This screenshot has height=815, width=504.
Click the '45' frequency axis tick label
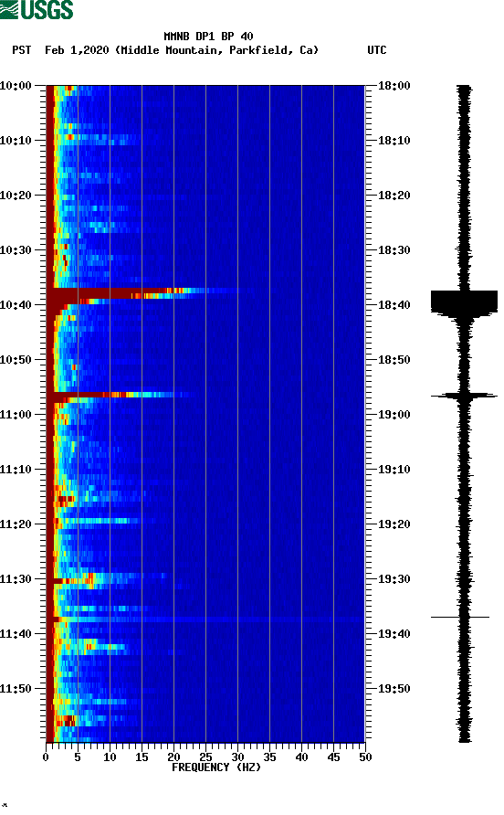[x=333, y=757]
